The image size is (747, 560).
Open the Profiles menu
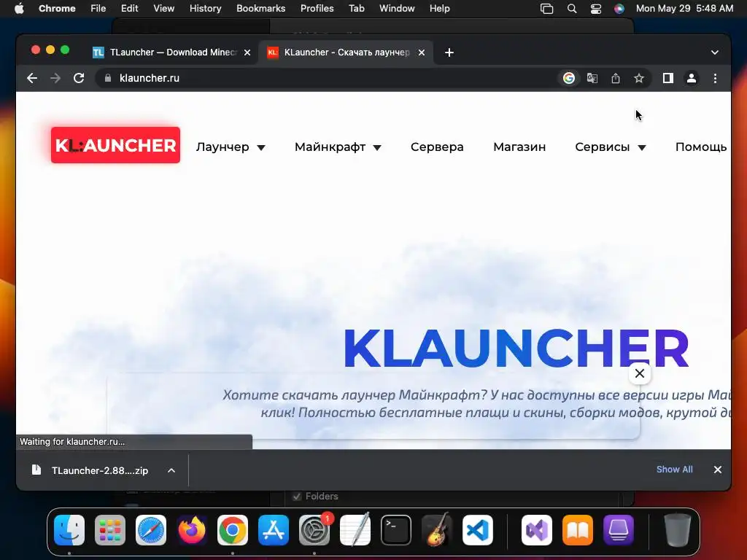click(317, 9)
